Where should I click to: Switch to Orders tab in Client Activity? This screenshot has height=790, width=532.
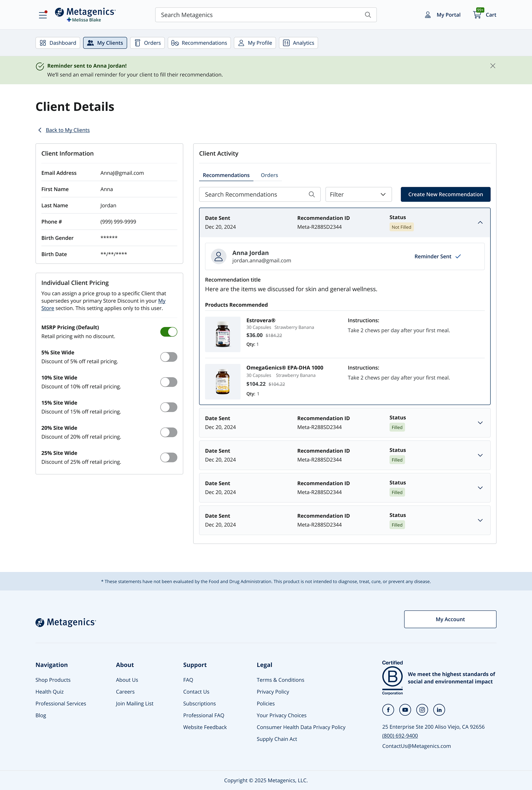[269, 175]
